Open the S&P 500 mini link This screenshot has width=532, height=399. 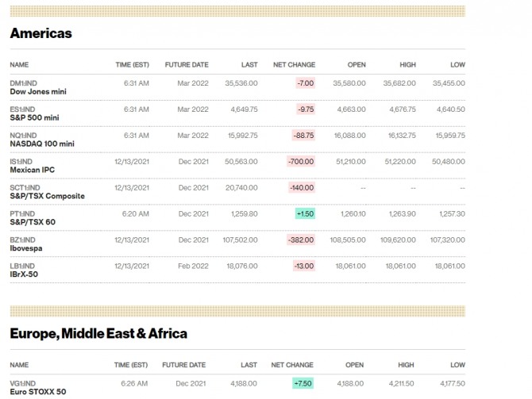coord(33,117)
